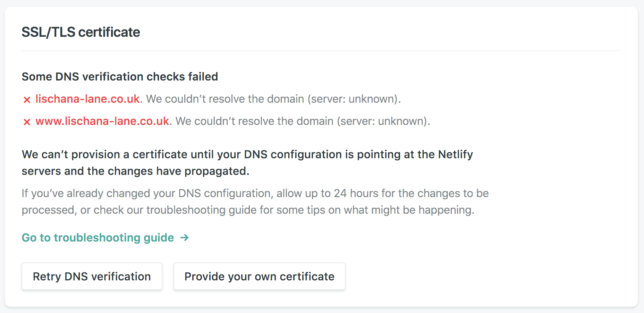Click the arrow icon after troubleshooting guide link
Viewport: 644px width, 313px height.
pos(185,238)
